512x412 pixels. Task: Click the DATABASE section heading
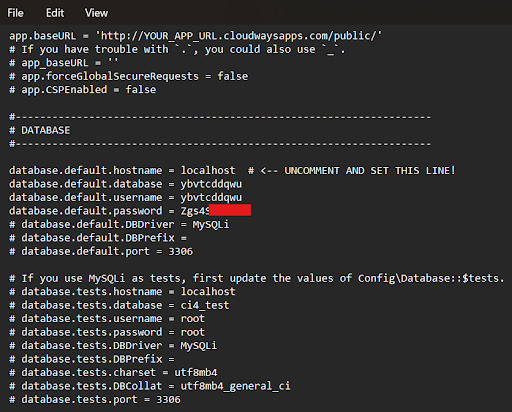point(46,130)
